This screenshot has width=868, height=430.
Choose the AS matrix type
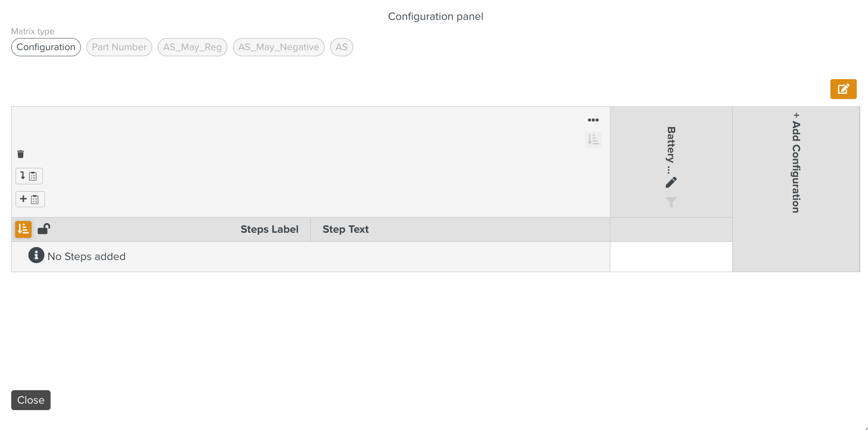click(341, 47)
